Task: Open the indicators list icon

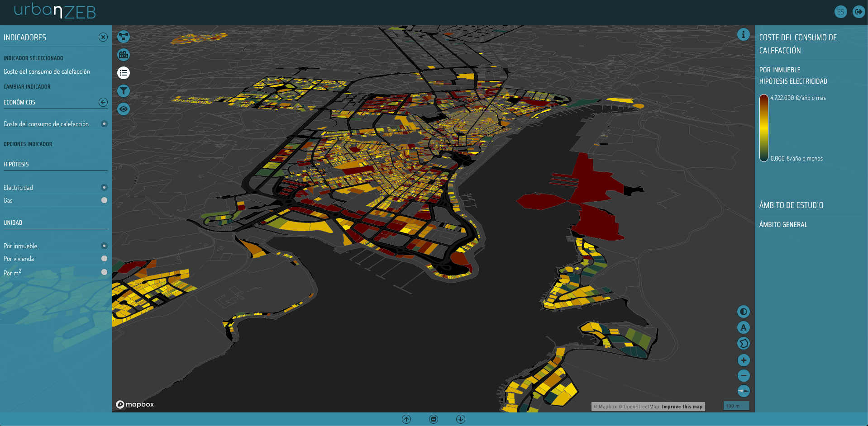Action: pyautogui.click(x=124, y=73)
